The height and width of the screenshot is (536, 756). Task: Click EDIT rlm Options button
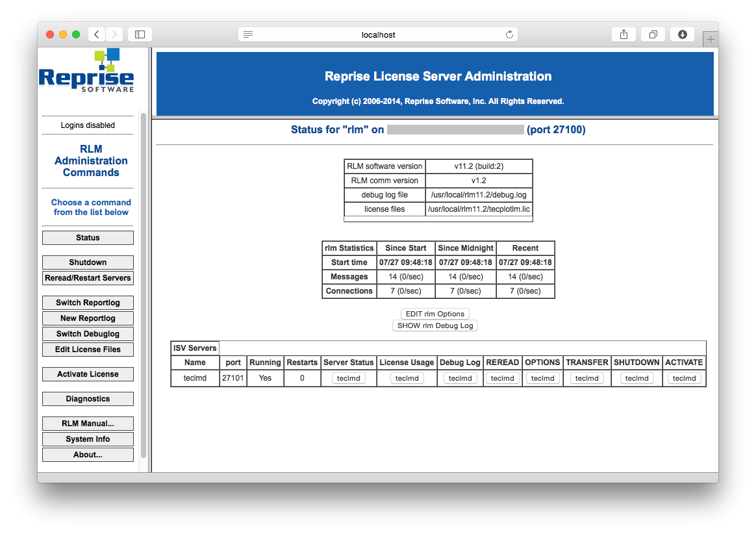(435, 314)
